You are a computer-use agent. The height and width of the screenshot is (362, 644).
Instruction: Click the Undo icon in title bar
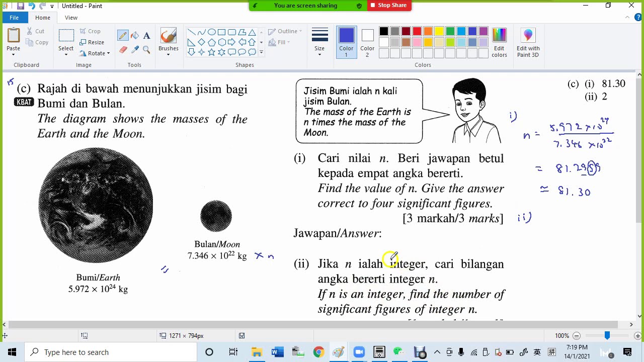point(31,6)
